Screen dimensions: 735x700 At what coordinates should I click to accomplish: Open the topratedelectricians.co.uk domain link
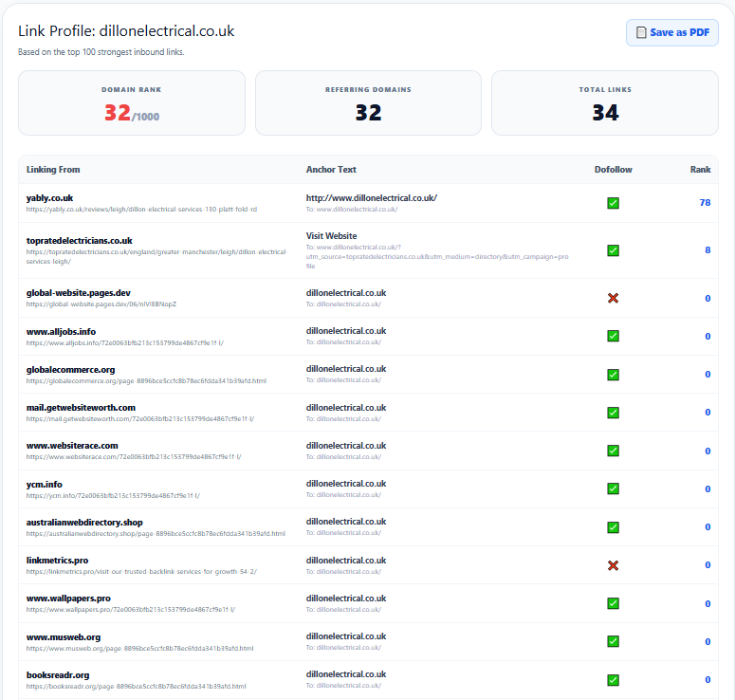point(80,241)
